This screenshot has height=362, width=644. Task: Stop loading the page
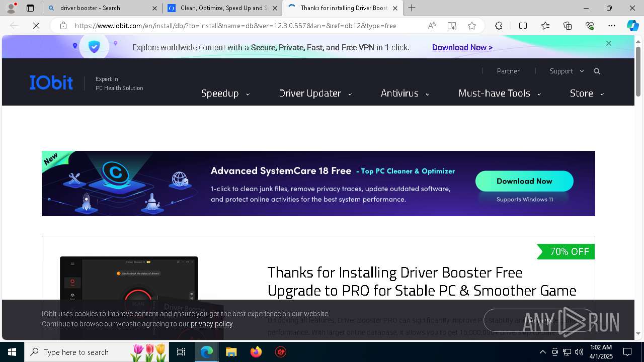coord(36,26)
